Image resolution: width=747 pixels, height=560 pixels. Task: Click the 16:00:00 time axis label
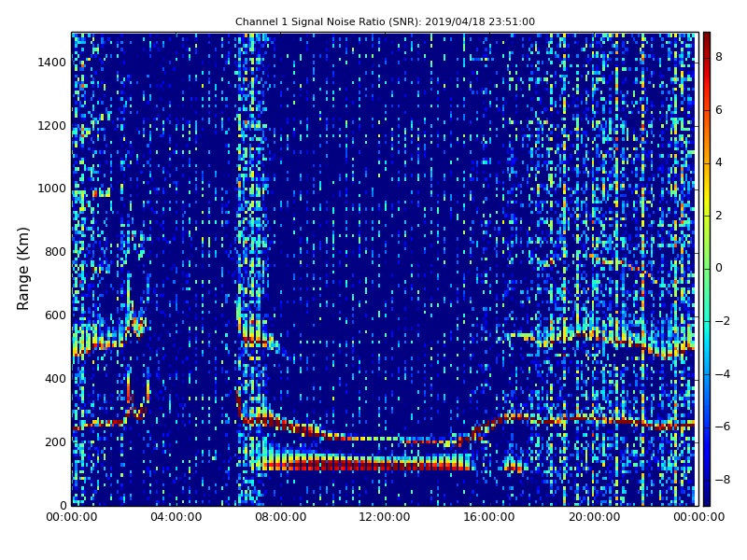click(x=489, y=517)
